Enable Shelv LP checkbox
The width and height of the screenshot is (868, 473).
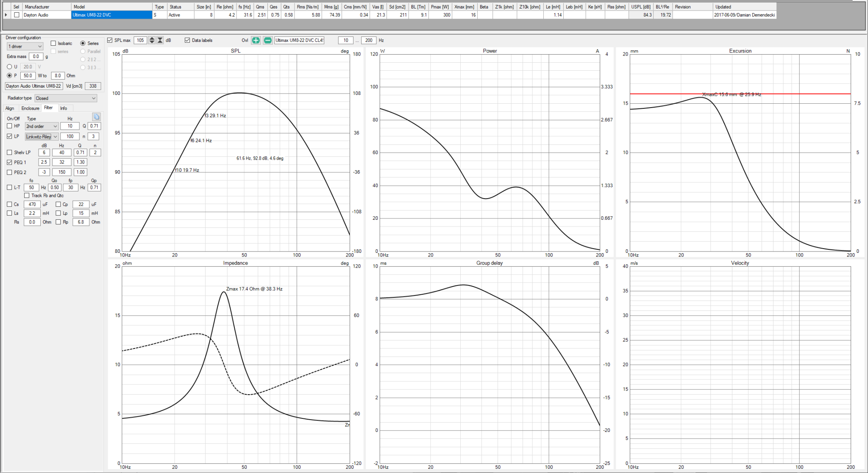[9, 152]
